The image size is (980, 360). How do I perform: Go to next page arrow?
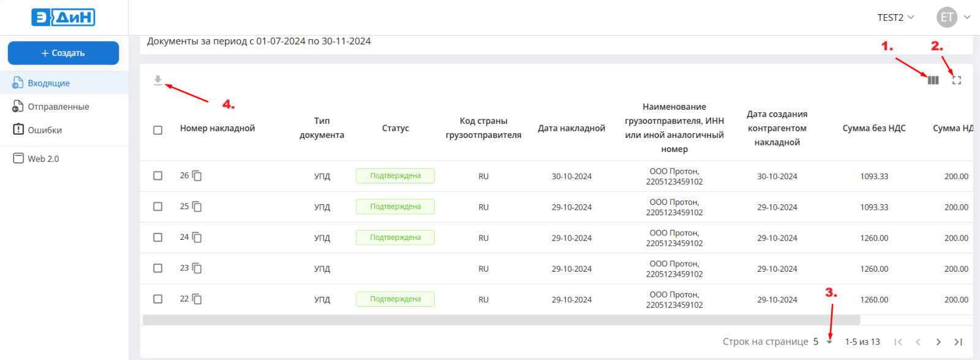click(938, 342)
